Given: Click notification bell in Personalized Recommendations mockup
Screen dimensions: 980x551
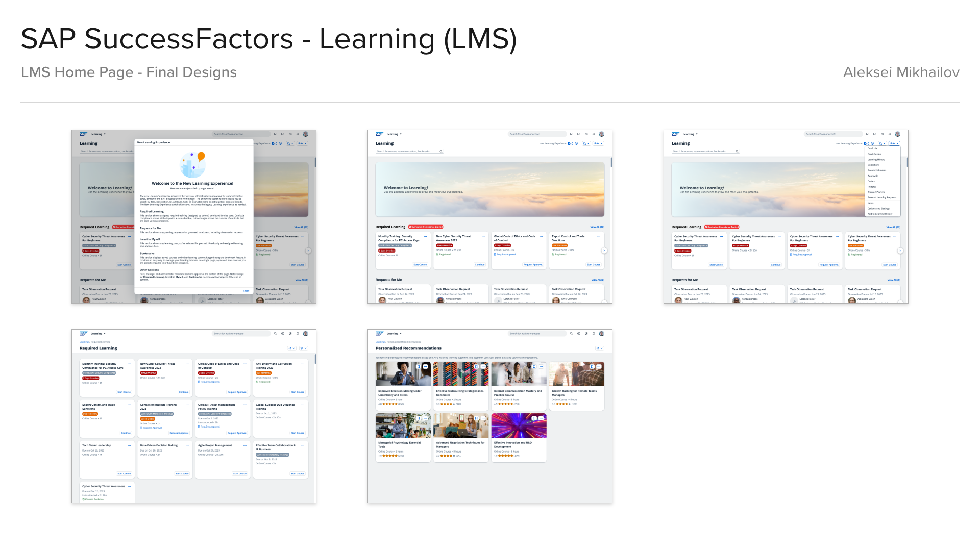Looking at the screenshot, I should (x=594, y=333).
